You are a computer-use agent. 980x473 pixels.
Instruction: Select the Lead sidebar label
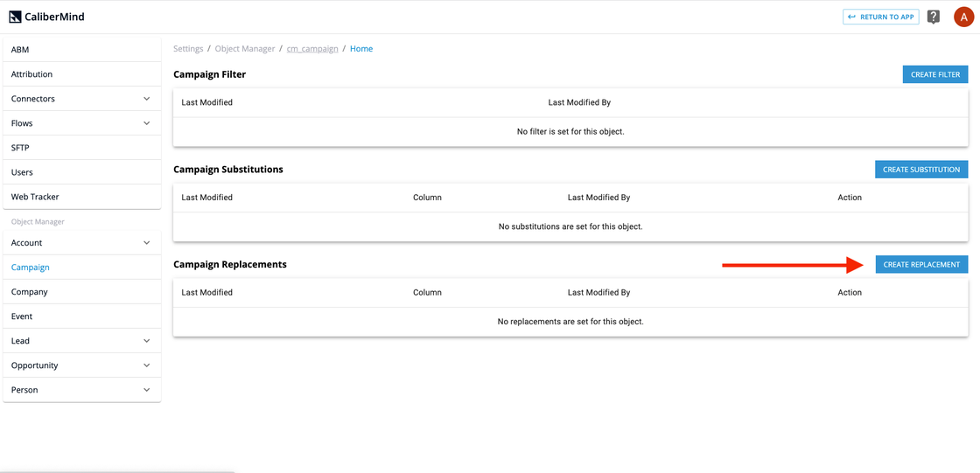pos(21,340)
